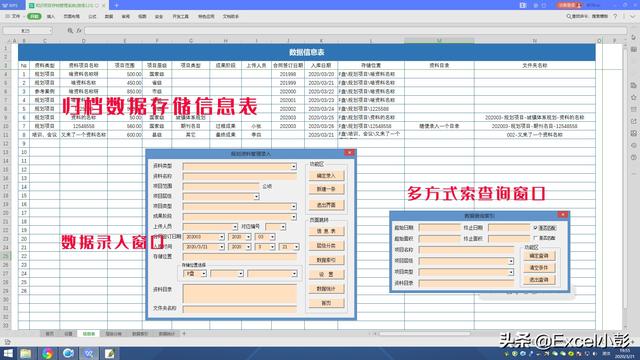640x360 pixels.
Task: Expand the 资料类型 dropdown in entry form
Action: [293, 167]
